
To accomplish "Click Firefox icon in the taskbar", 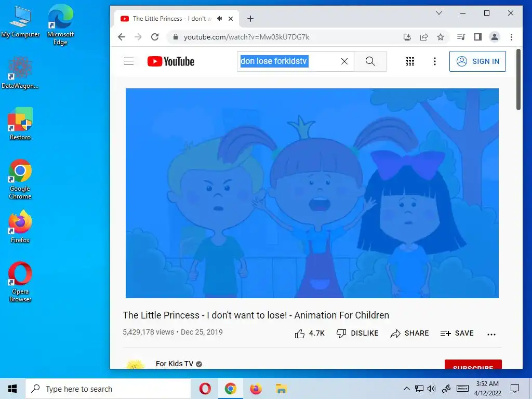I will point(256,389).
